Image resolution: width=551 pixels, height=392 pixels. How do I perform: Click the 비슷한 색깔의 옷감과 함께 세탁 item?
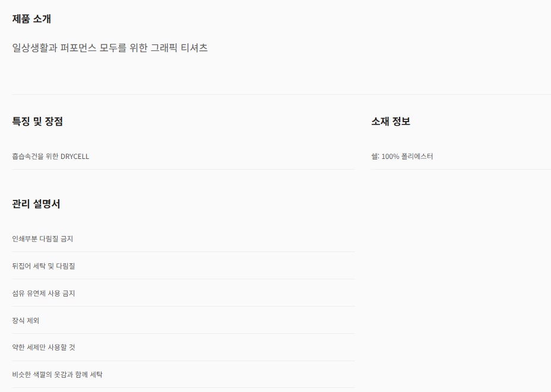point(57,374)
